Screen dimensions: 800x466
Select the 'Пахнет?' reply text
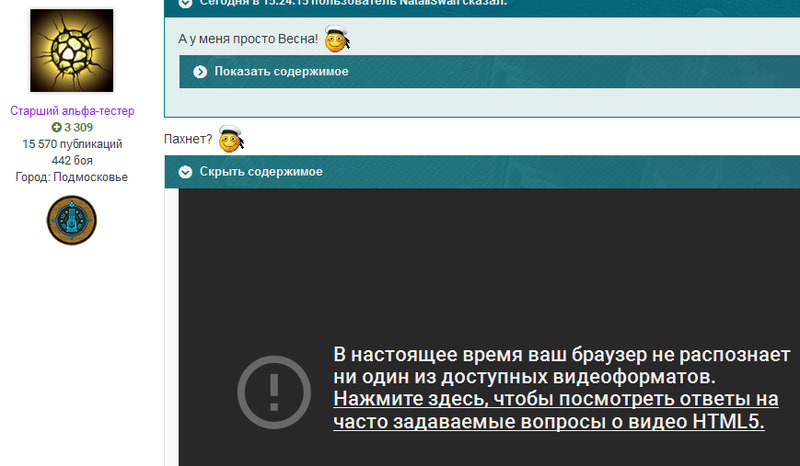(188, 139)
